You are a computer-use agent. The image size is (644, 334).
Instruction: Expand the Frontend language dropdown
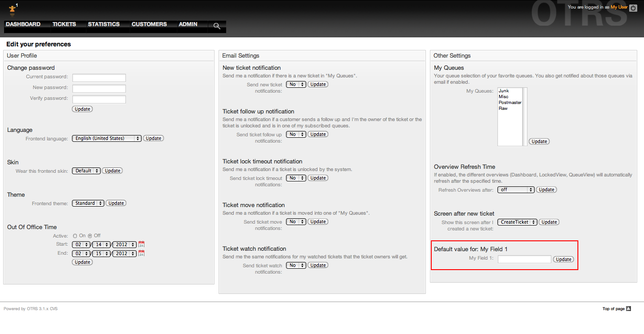click(107, 139)
